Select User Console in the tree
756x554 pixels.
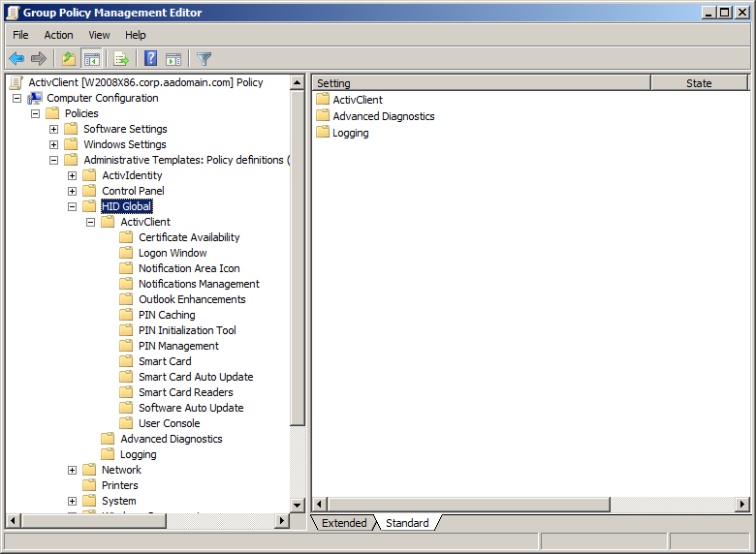(170, 423)
